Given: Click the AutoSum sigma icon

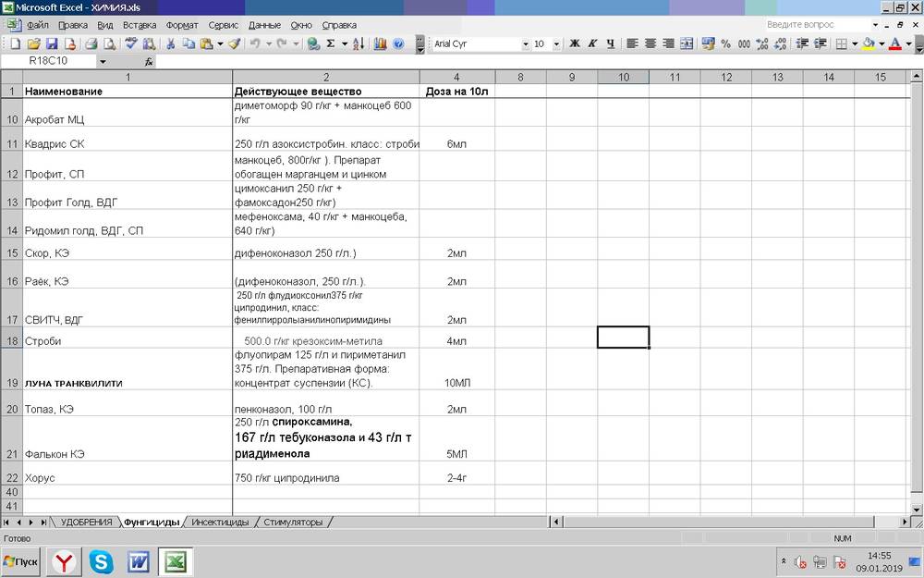Looking at the screenshot, I should click(331, 43).
